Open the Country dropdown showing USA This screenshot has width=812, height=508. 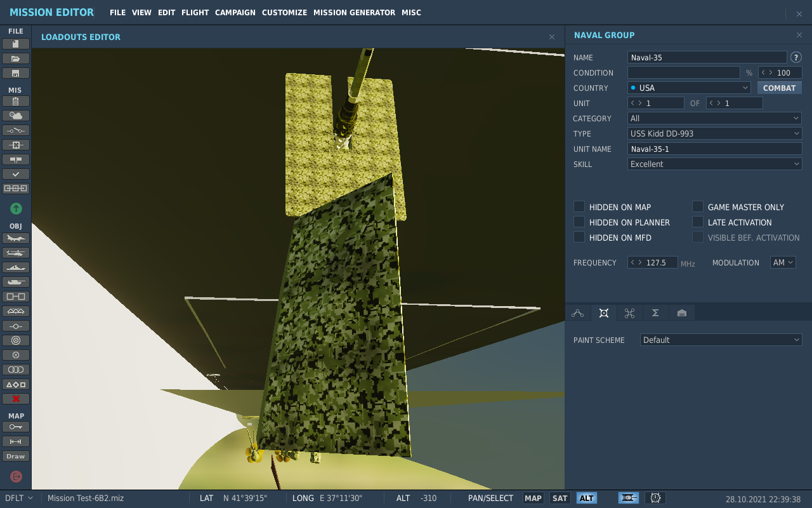pos(689,88)
